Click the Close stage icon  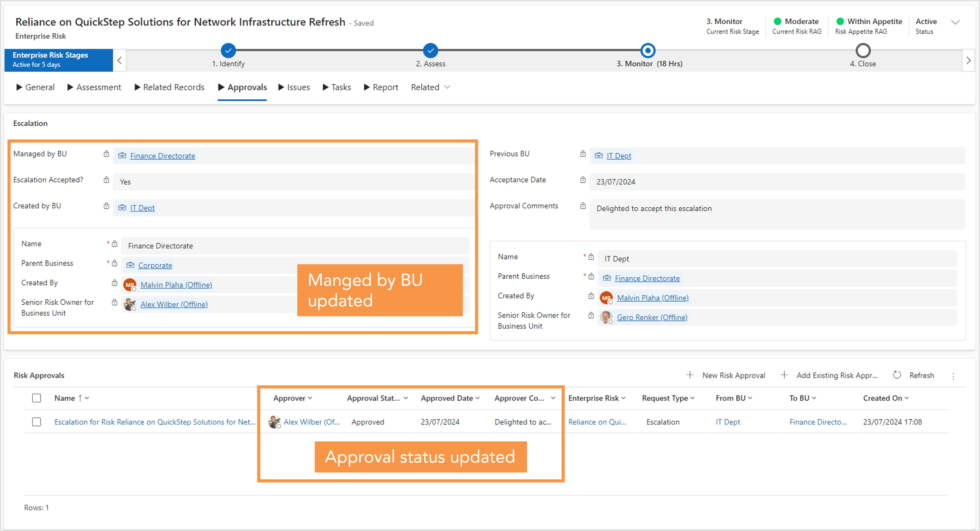pos(863,50)
